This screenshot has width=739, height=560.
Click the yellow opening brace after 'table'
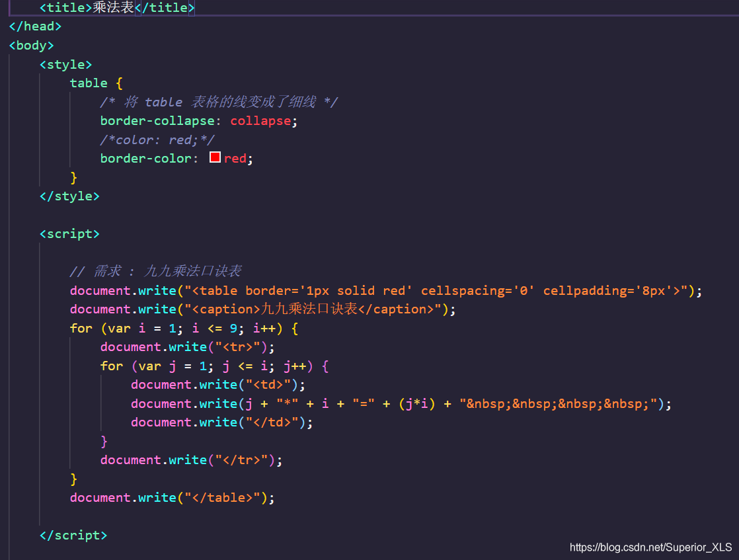click(x=119, y=83)
